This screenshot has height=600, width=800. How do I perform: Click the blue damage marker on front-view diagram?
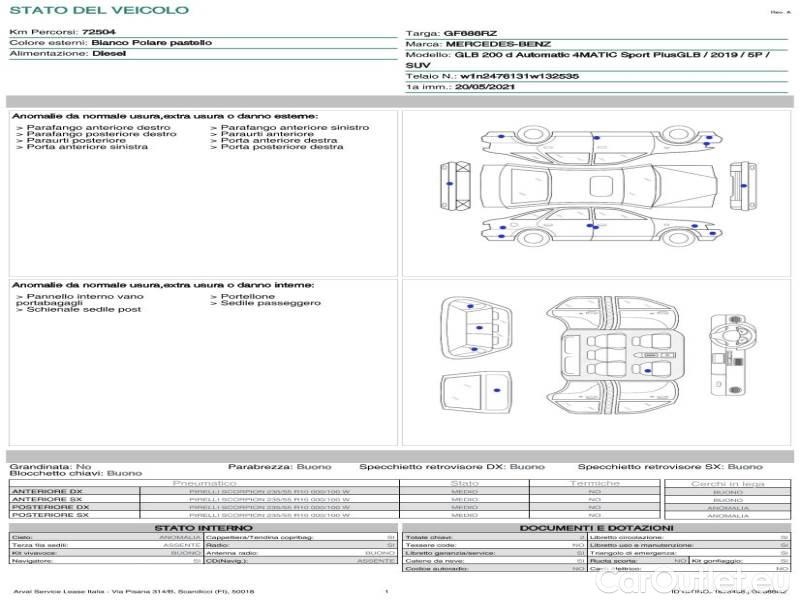tap(449, 184)
